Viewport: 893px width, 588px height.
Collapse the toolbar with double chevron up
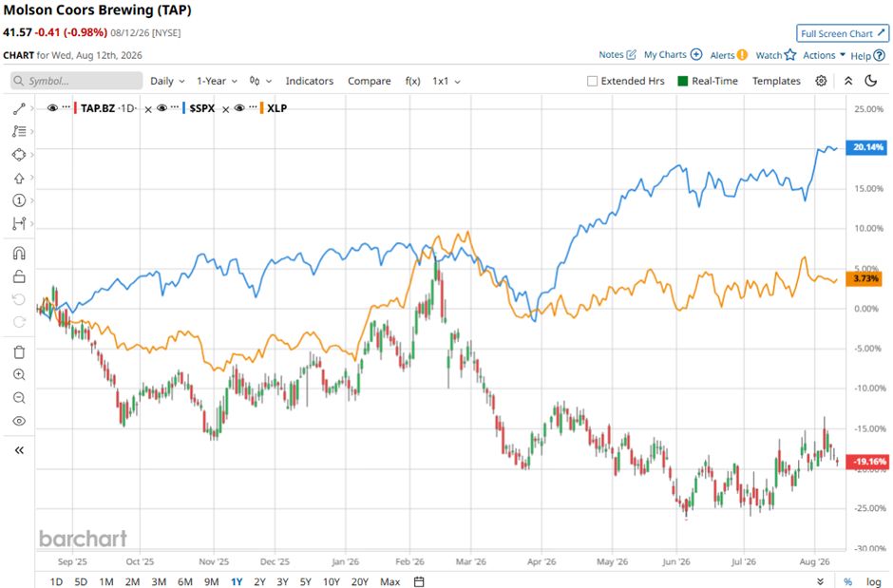coord(848,81)
